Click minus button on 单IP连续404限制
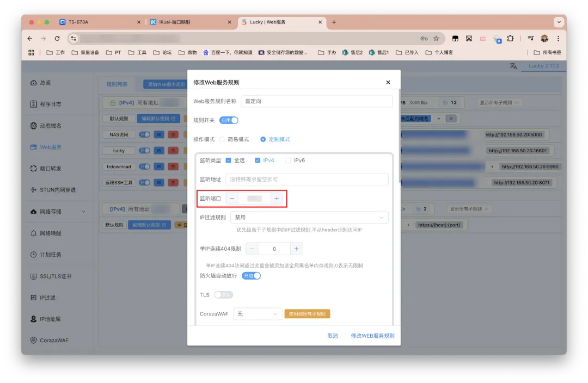Image resolution: width=588 pixels, height=383 pixels. (x=252, y=249)
